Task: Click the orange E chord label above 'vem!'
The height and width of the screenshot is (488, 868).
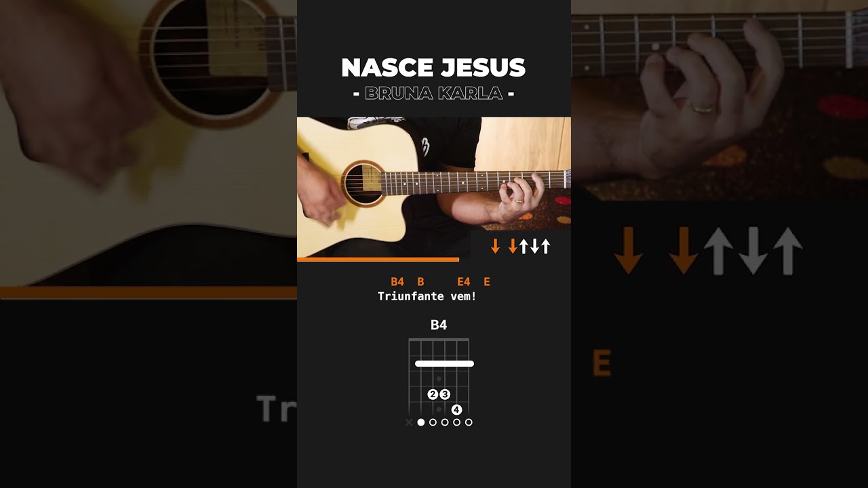Action: (487, 282)
